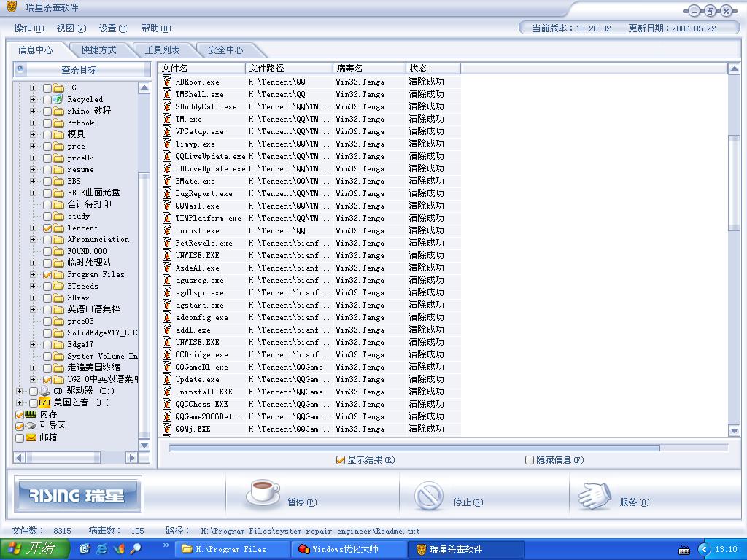Click the 暂停(P) pause label
747x560 pixels.
click(301, 502)
